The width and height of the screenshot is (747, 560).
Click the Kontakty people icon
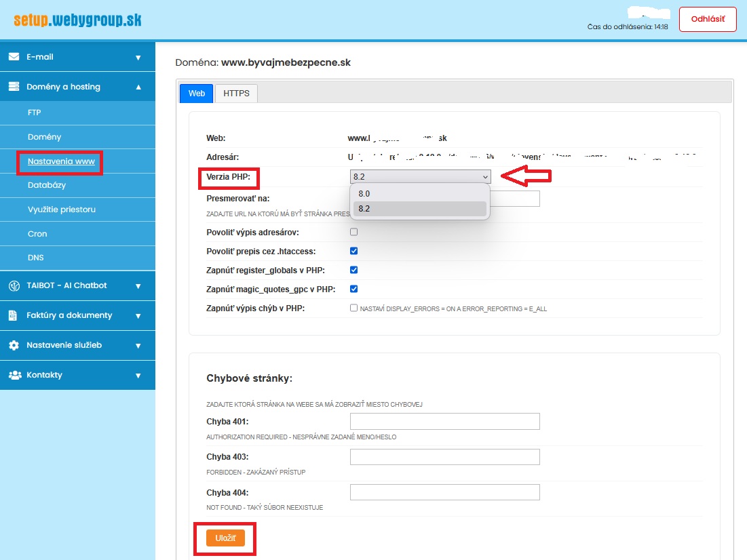[x=14, y=375]
